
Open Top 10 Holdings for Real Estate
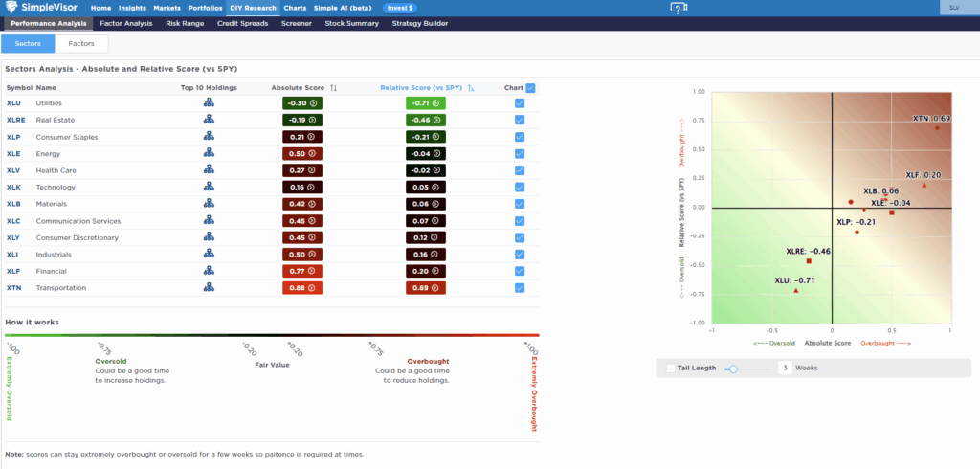(x=209, y=120)
